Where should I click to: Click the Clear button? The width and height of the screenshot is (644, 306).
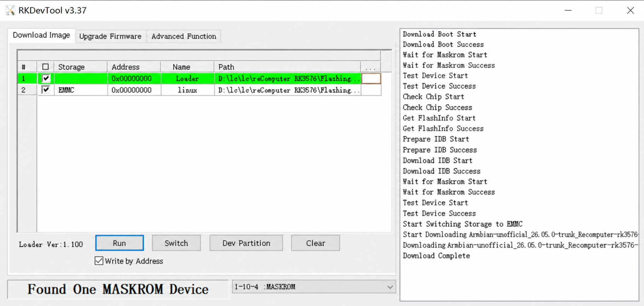[x=315, y=243]
